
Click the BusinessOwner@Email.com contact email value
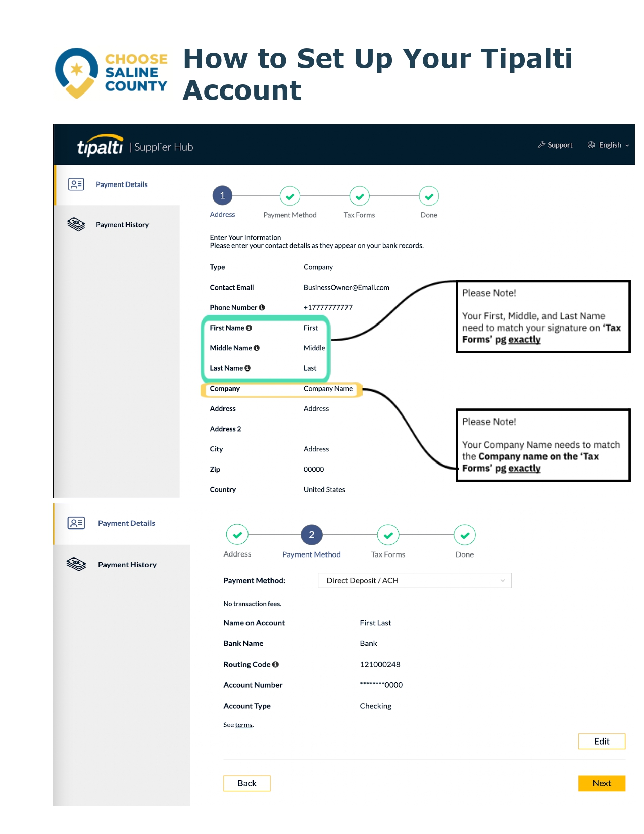tap(346, 287)
